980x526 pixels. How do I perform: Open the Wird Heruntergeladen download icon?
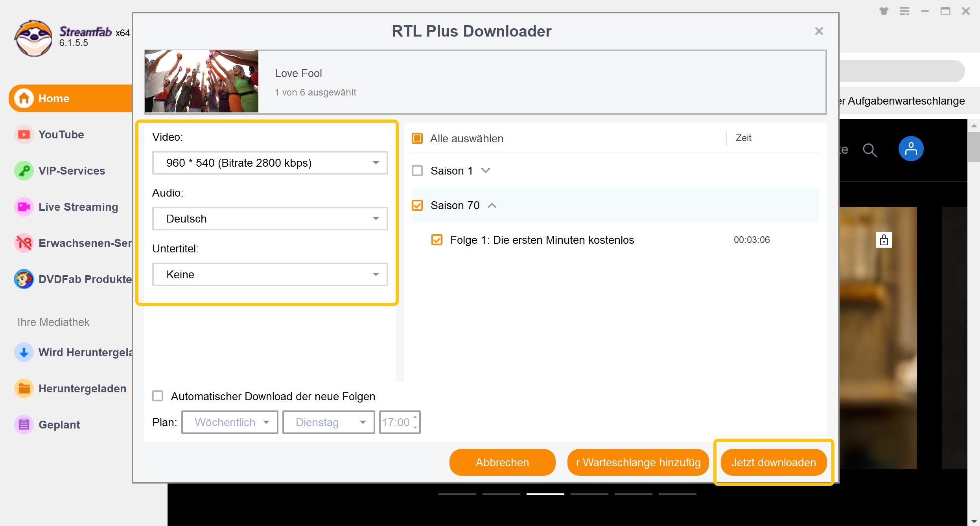tap(24, 352)
